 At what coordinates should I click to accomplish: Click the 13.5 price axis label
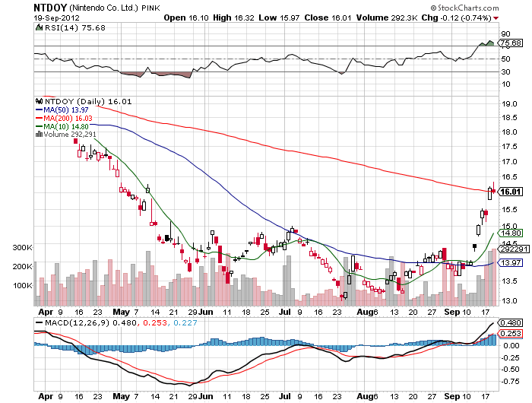tap(509, 281)
